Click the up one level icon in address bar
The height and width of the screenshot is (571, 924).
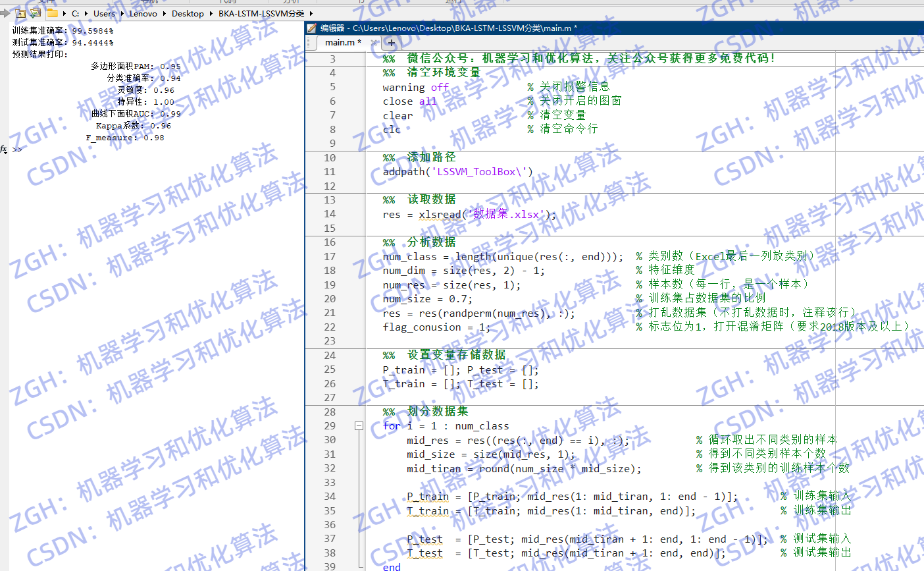(x=20, y=13)
